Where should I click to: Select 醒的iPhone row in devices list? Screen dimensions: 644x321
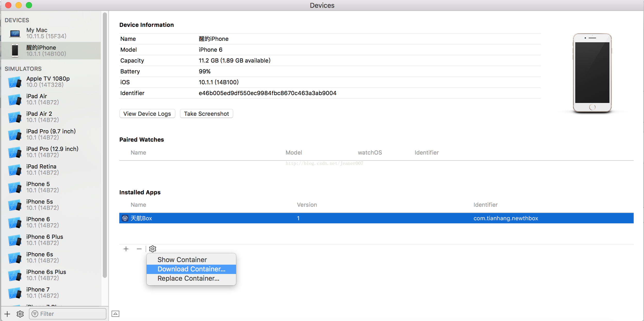point(51,51)
